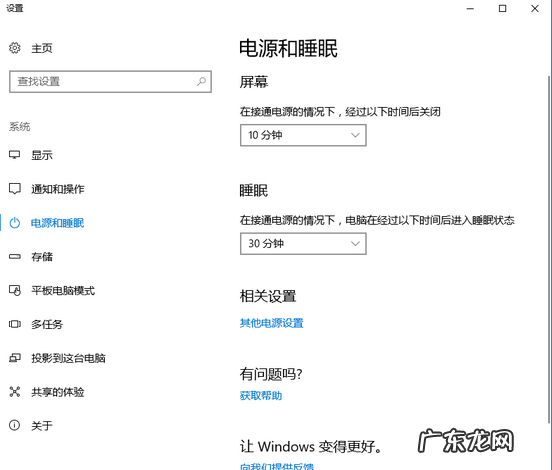Image resolution: width=552 pixels, height=470 pixels.
Task: Minimize the Settings window
Action: (x=470, y=8)
